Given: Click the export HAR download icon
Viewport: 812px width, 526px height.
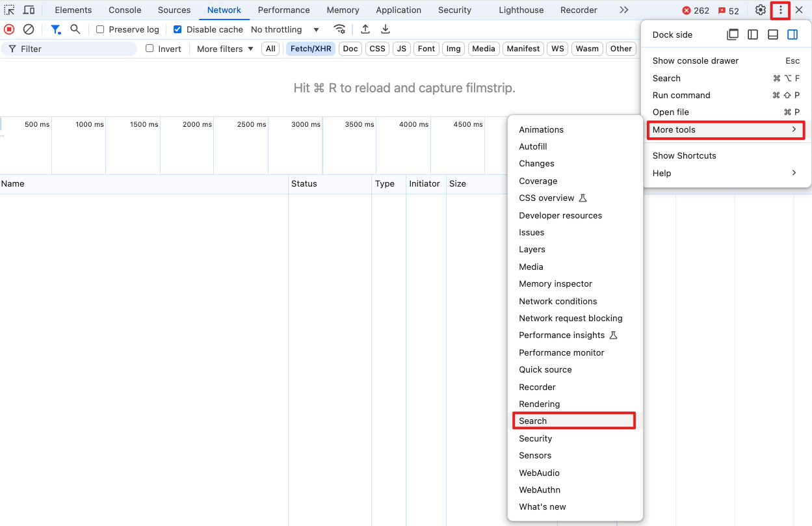Looking at the screenshot, I should tap(386, 29).
